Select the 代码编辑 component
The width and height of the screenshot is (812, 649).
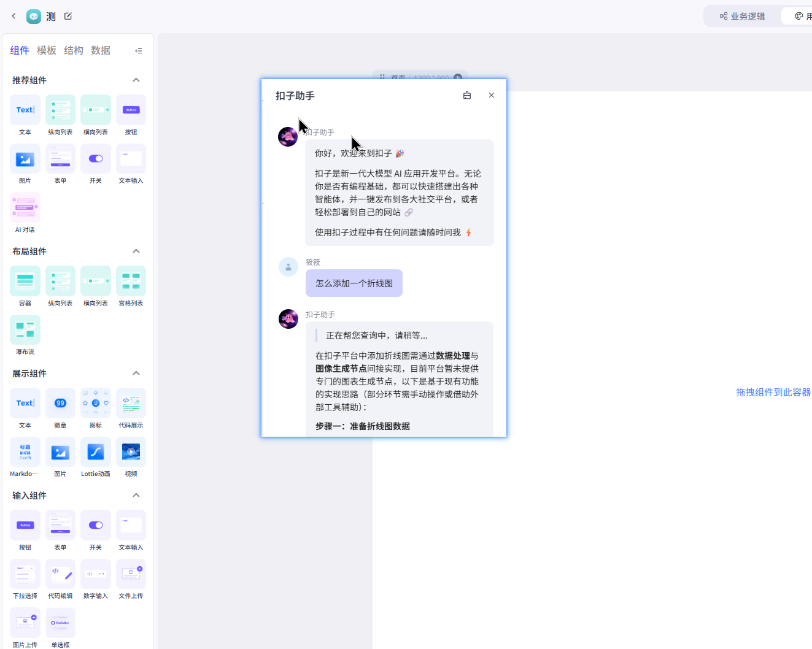(60, 579)
